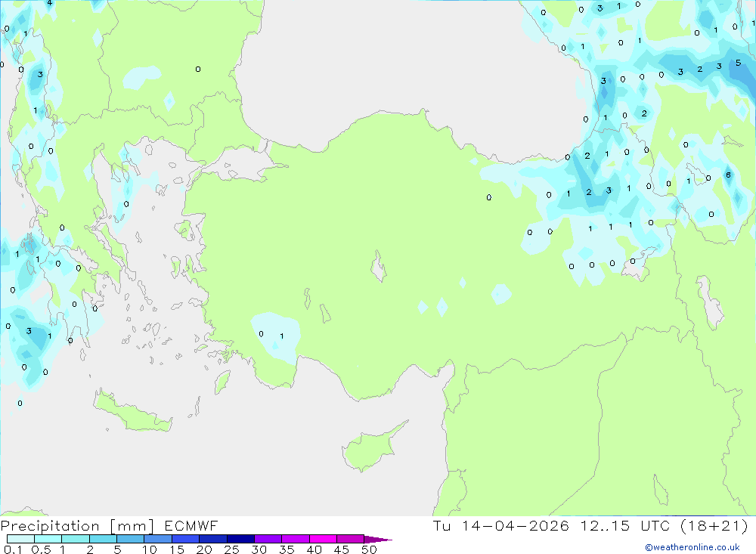Click the legend scale label '0.1'
This screenshot has width=756, height=554.
click(13, 549)
